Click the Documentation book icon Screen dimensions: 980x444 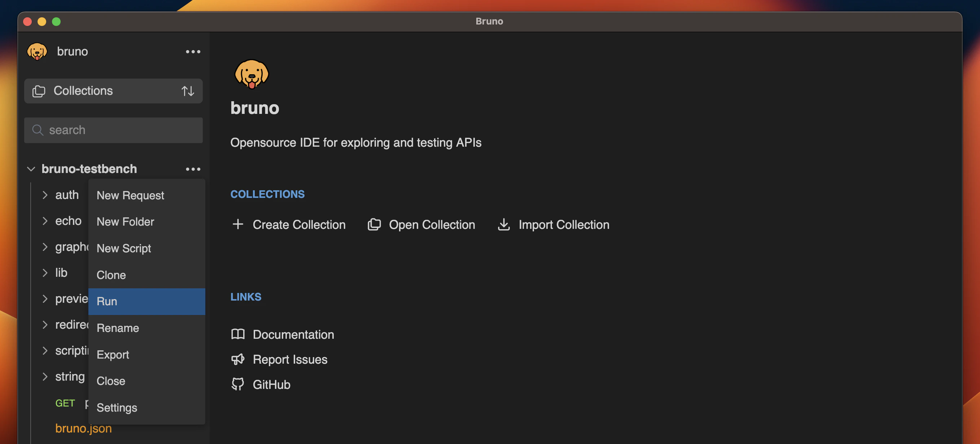click(x=238, y=334)
